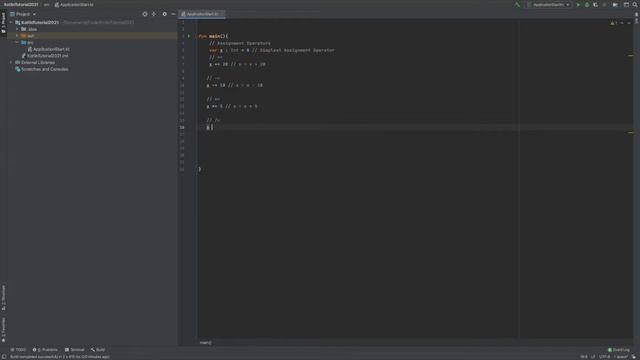
Task: Build the project with the hammer icon
Action: (x=518, y=5)
